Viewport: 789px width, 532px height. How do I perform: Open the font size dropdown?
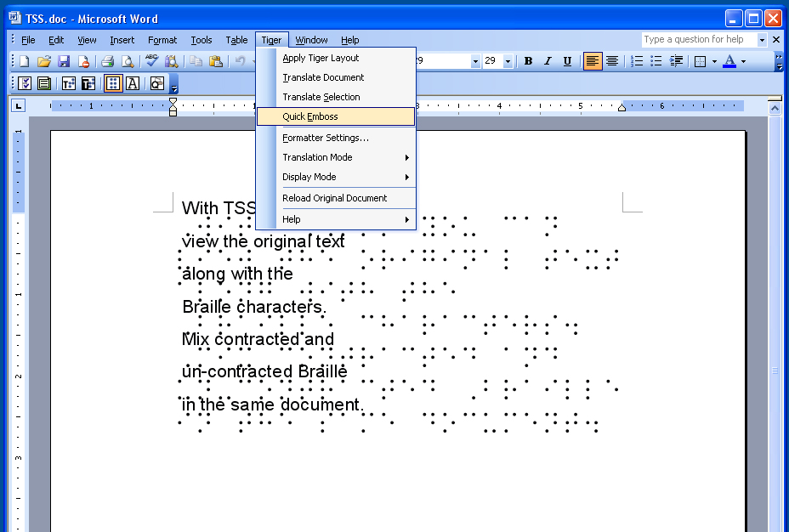tap(508, 60)
